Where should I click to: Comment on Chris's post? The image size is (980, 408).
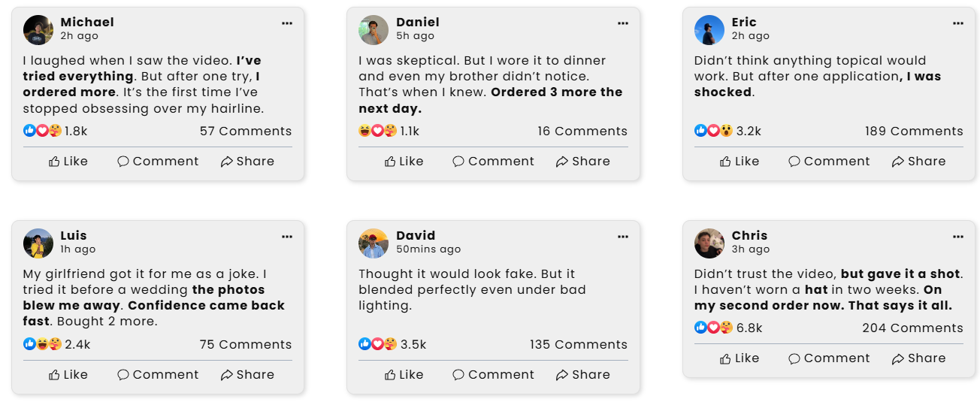click(x=829, y=359)
